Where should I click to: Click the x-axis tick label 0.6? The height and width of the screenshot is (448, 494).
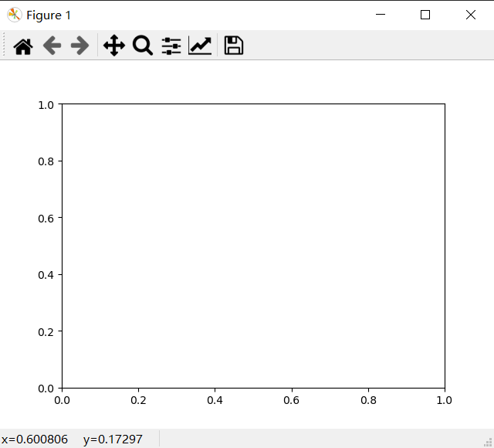click(x=292, y=400)
